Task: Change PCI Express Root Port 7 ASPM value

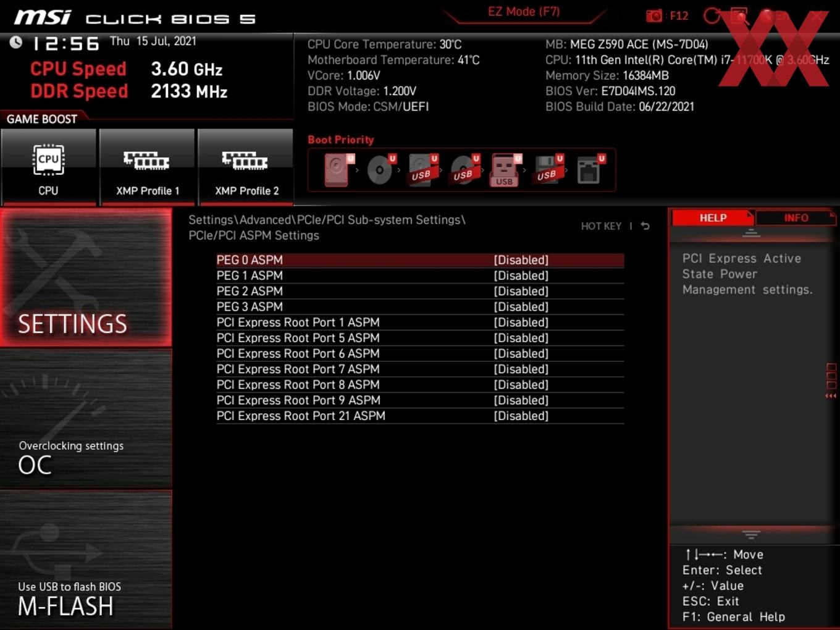Action: [521, 369]
